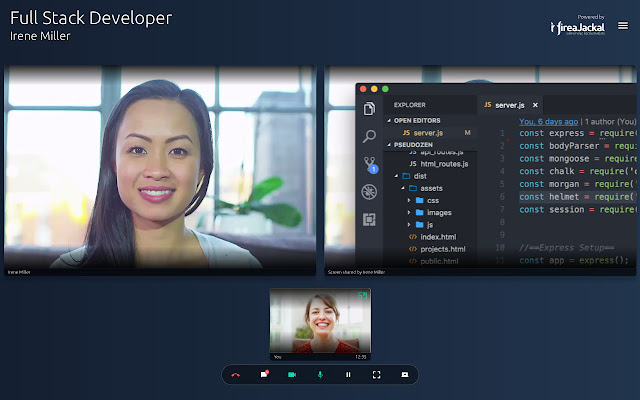Click the yellow minimize dot of editor

point(374,89)
